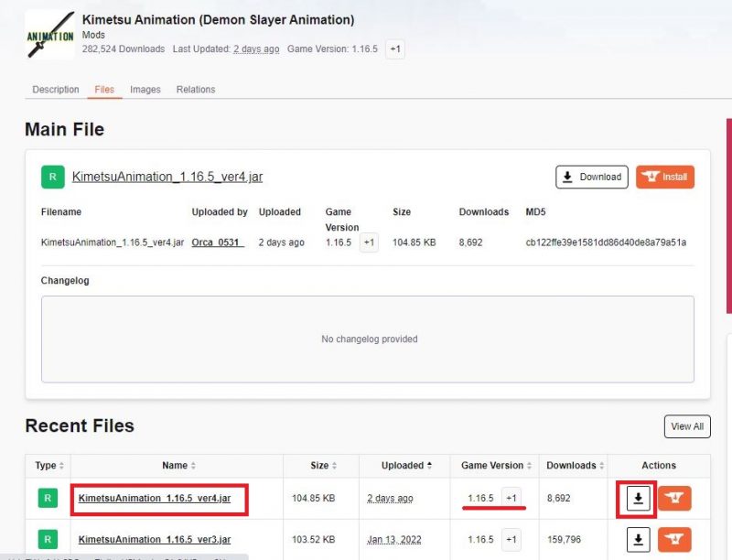Click green R release badge in ver3 row
This screenshot has height=560, width=732.
click(47, 540)
